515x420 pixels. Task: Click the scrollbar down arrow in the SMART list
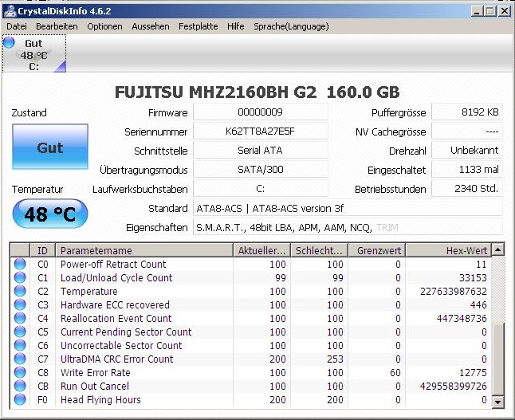(498, 402)
